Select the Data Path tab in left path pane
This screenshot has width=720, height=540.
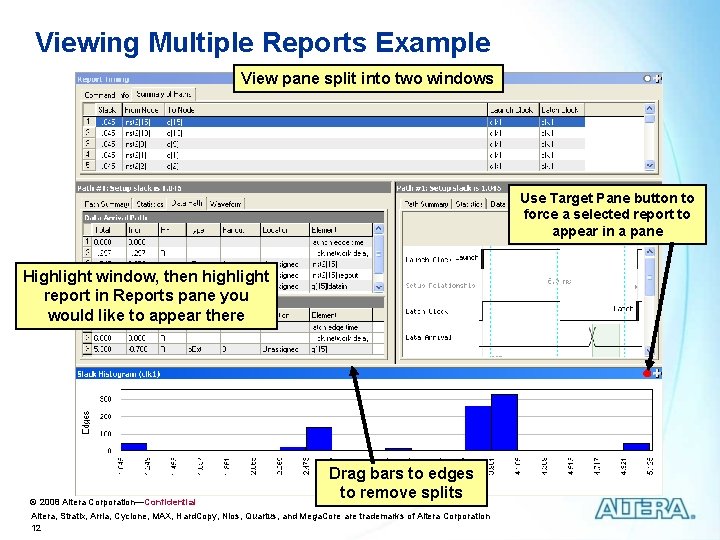(x=187, y=203)
